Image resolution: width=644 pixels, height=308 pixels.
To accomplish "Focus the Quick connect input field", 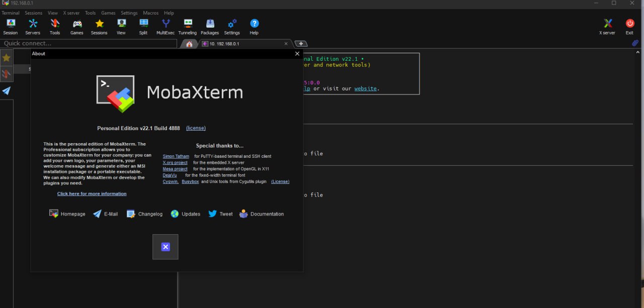I will (89, 44).
